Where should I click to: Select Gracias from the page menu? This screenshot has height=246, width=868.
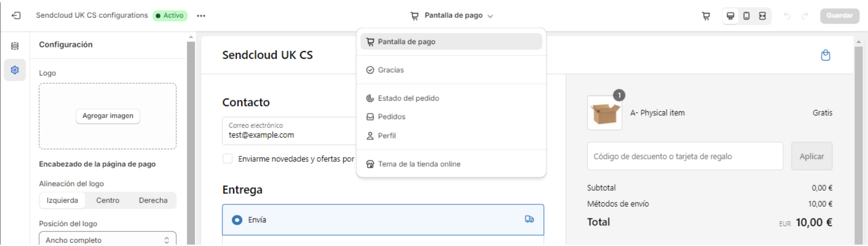(x=391, y=70)
